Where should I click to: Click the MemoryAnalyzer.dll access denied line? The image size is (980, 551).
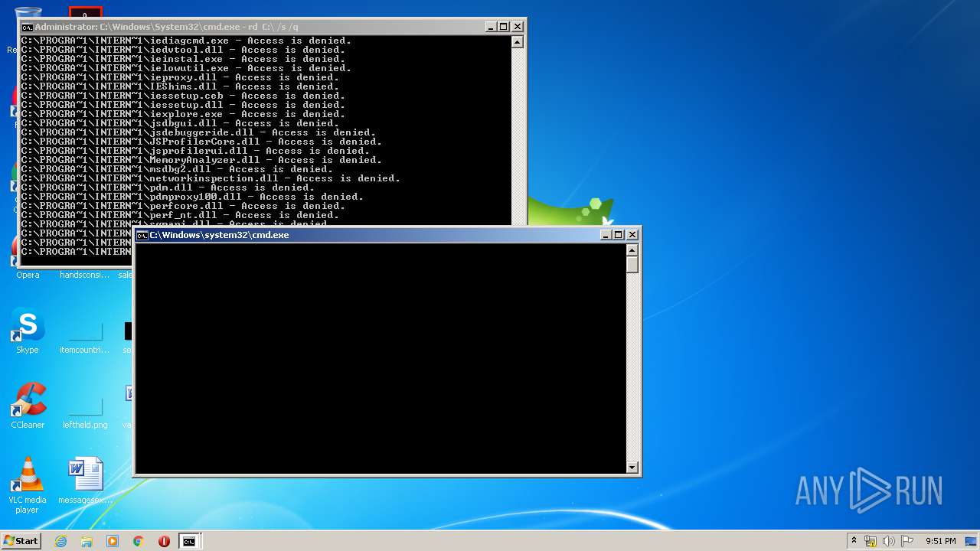201,160
